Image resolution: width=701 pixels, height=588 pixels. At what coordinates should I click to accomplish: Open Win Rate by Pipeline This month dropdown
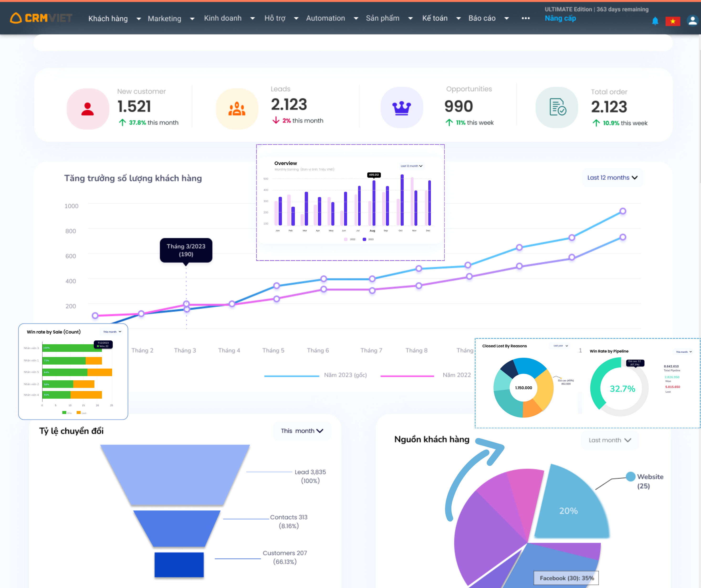(684, 352)
